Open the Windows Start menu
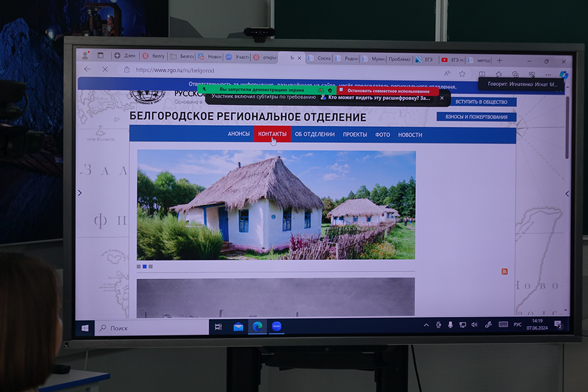 [x=85, y=328]
